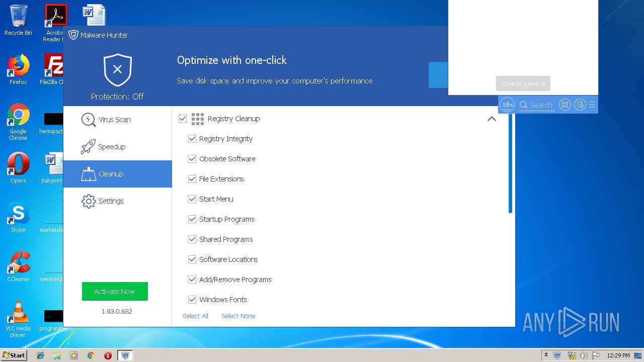644x362 pixels.
Task: Open the Virus Scan section
Action: coord(117,120)
